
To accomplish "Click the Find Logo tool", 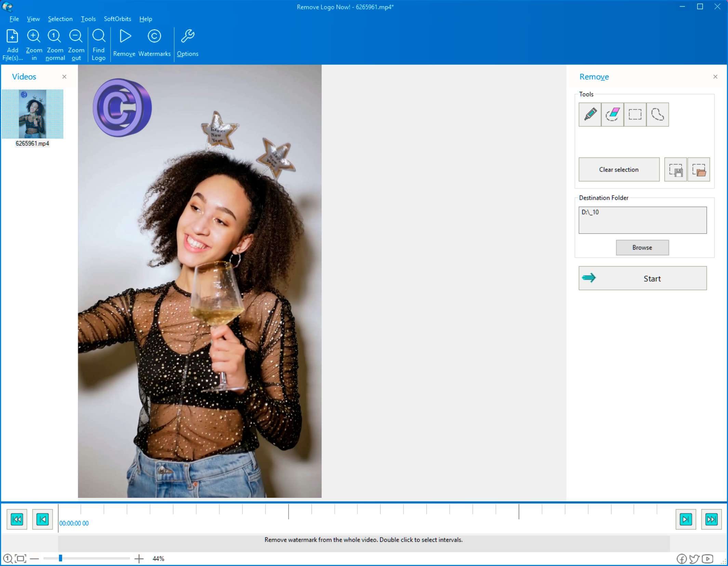I will (97, 44).
